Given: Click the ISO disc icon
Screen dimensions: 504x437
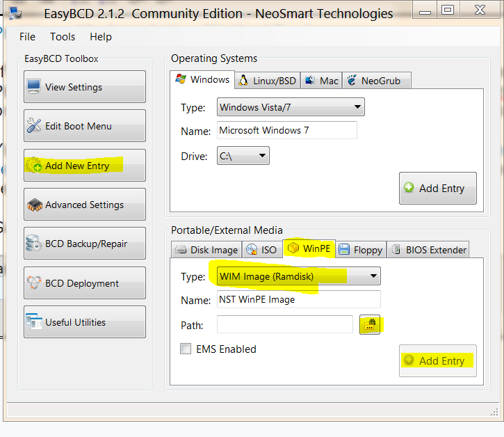Looking at the screenshot, I should click(x=252, y=249).
